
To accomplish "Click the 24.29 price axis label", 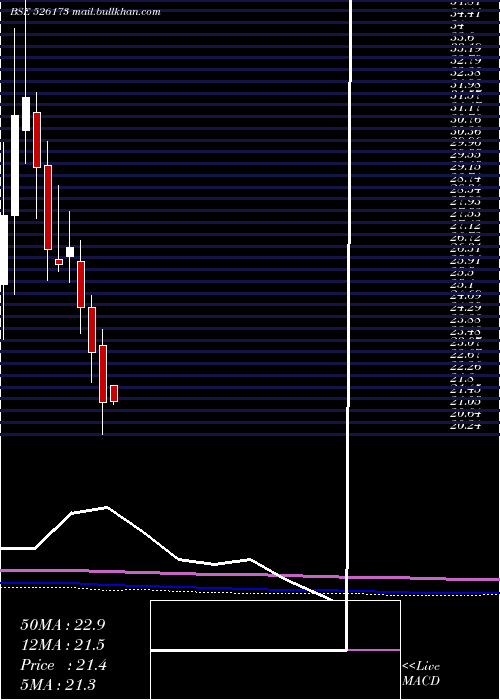I will 466,308.
